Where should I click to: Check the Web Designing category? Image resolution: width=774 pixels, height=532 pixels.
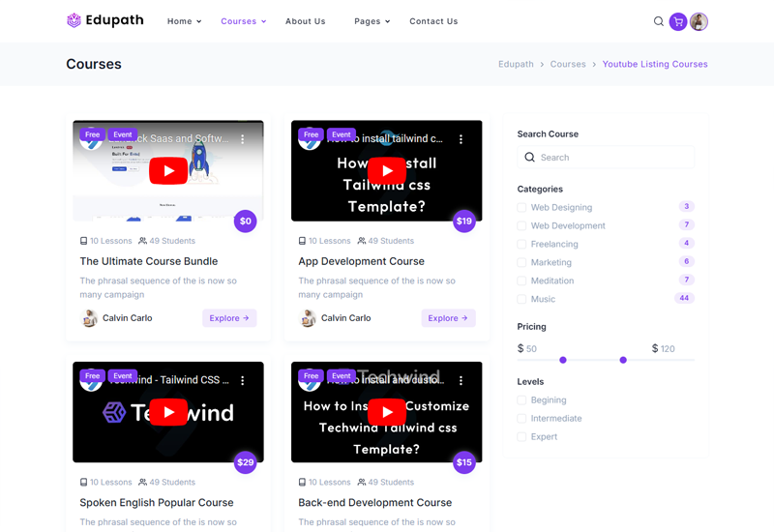[x=522, y=207]
